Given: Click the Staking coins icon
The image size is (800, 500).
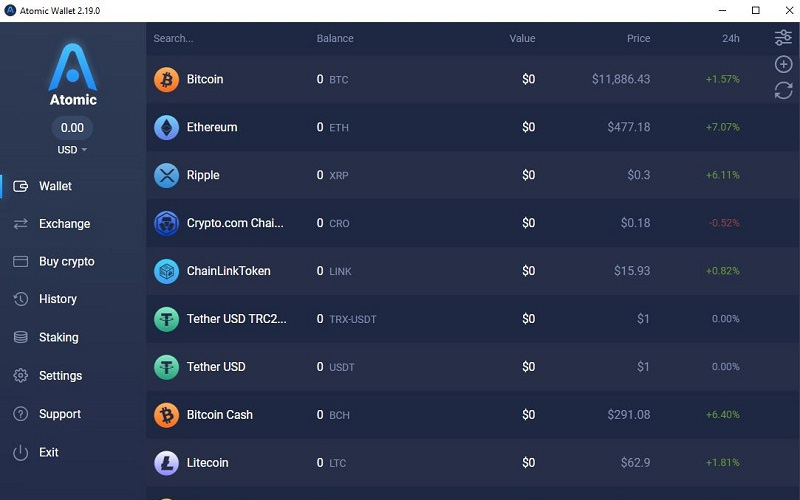Looking at the screenshot, I should pos(20,337).
